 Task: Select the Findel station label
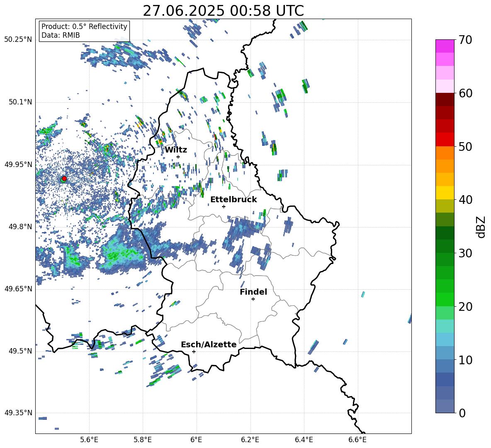point(253,292)
